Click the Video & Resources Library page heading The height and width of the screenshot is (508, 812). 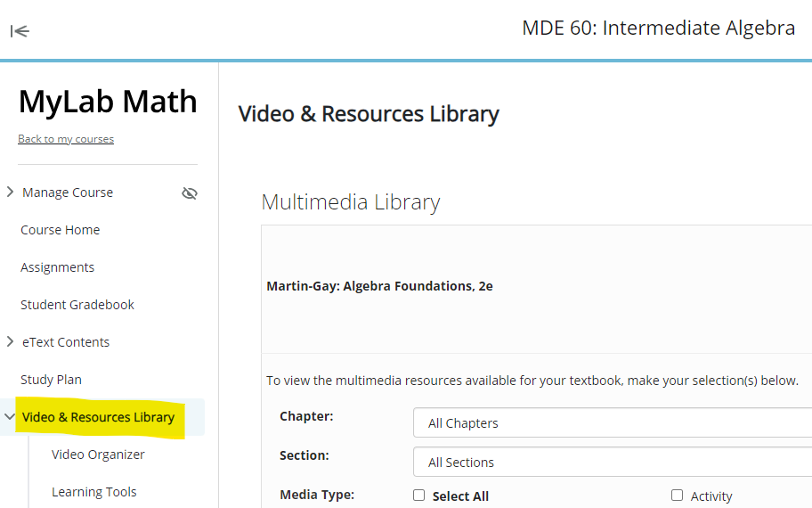coord(369,114)
